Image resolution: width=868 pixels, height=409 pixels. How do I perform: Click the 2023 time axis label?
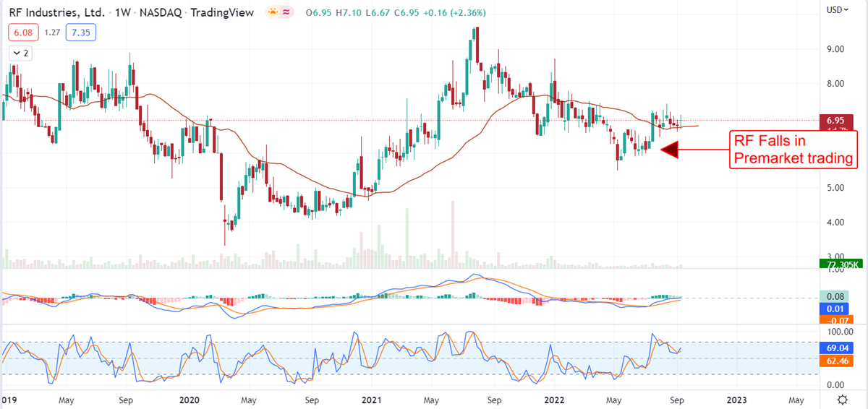pyautogui.click(x=736, y=399)
